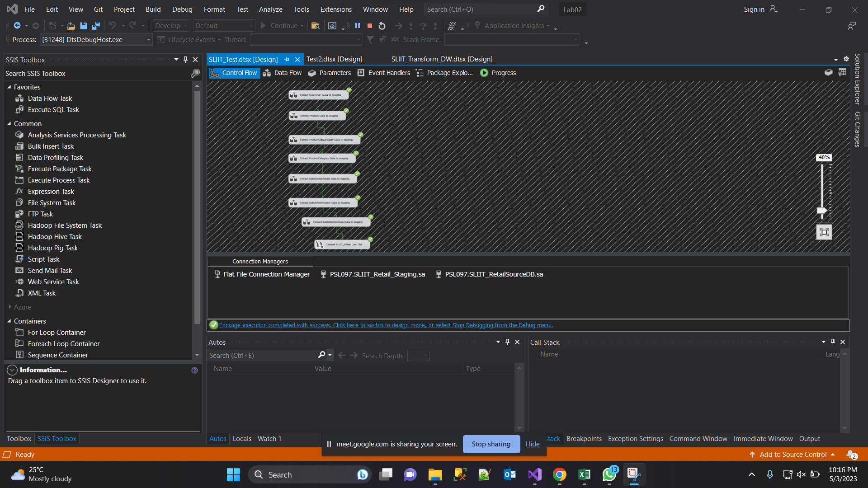Image resolution: width=868 pixels, height=488 pixels.
Task: Select Extract Customer Data to Staging task
Action: click(x=319, y=95)
